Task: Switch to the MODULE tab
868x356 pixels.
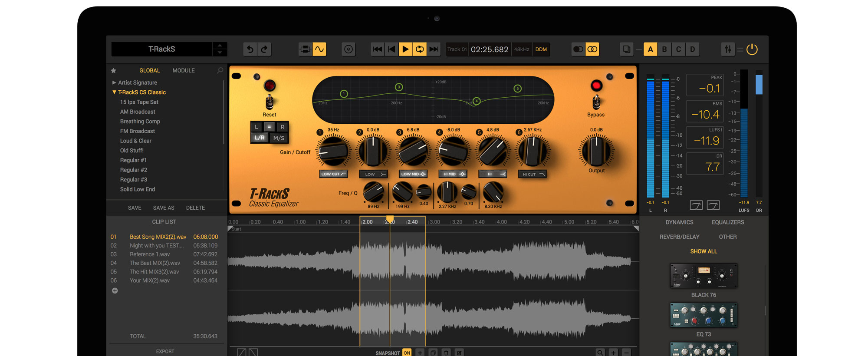Action: click(x=184, y=70)
